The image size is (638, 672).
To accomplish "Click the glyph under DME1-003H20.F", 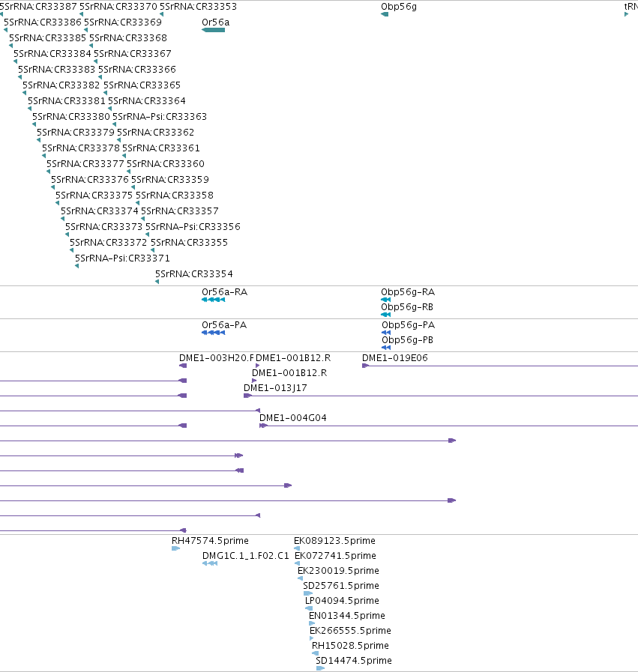I will 183,366.
